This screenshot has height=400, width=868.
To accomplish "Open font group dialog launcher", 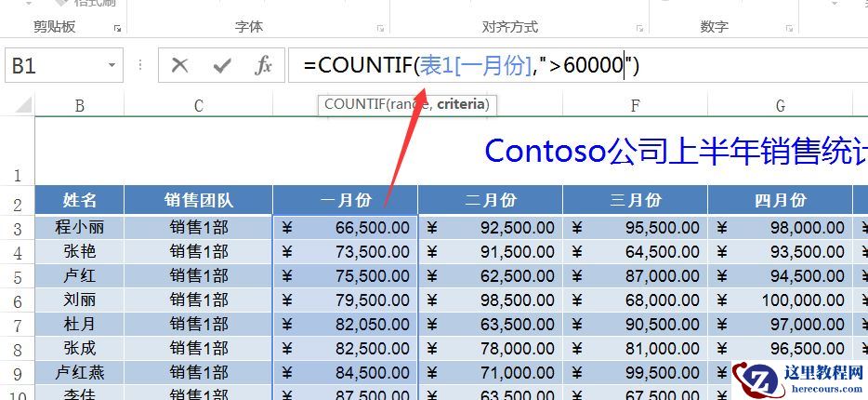I will 380,28.
